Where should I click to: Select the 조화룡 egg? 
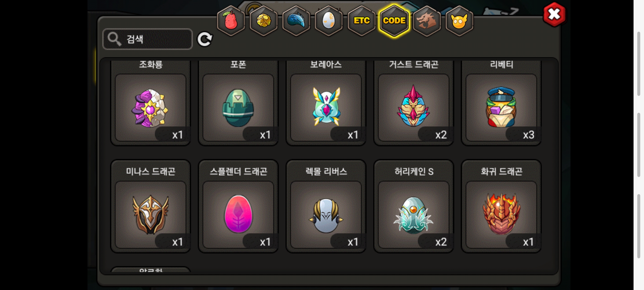pyautogui.click(x=151, y=103)
